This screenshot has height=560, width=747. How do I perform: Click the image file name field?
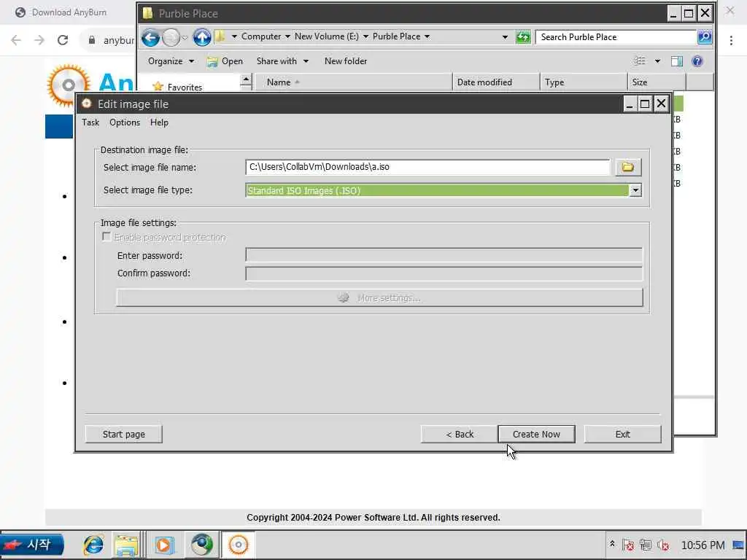tap(427, 167)
